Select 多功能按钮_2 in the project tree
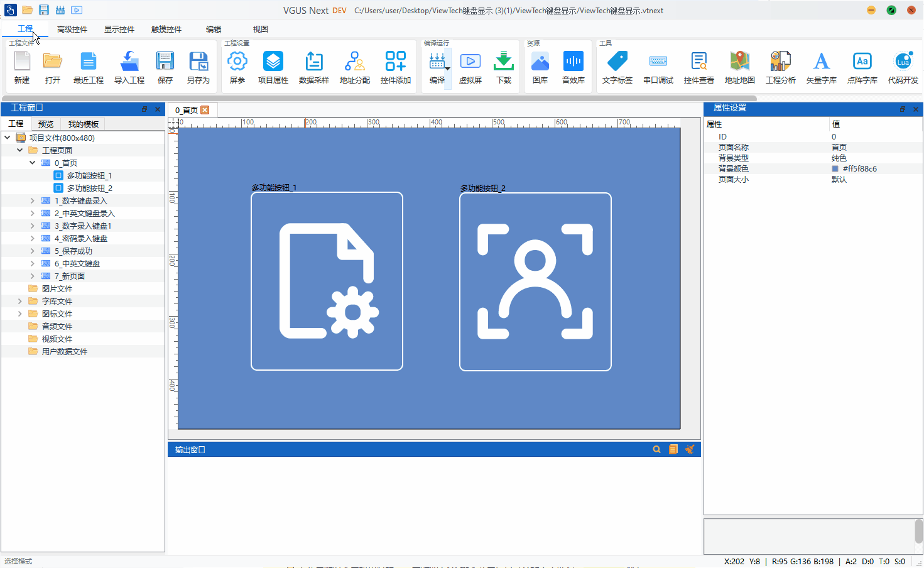The image size is (924, 568). (x=89, y=188)
